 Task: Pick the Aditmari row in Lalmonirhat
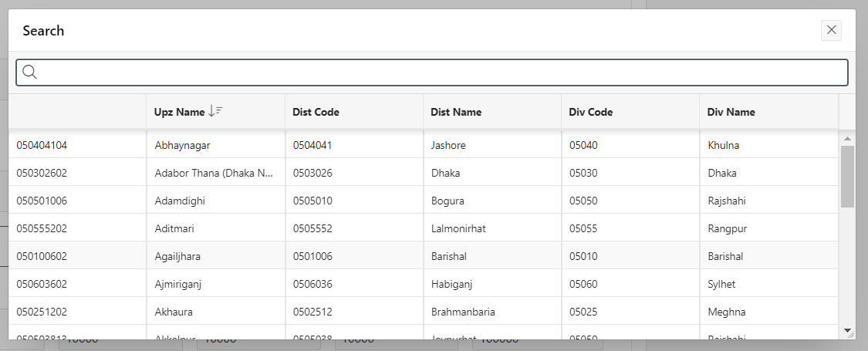pyautogui.click(x=177, y=228)
